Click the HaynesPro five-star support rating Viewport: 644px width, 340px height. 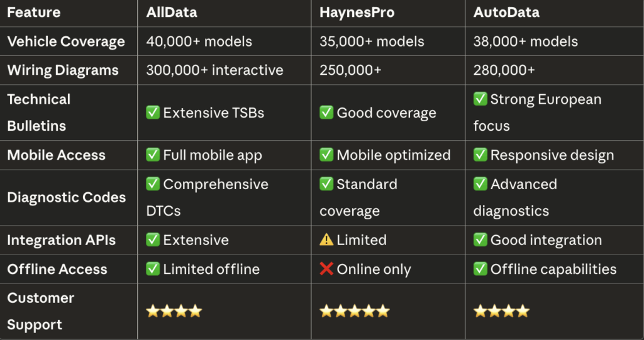pyautogui.click(x=355, y=311)
